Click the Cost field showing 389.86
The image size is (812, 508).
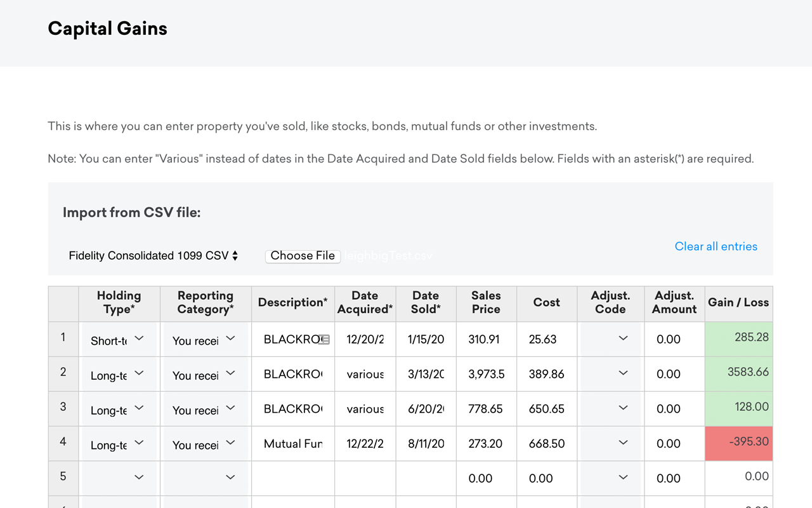[x=547, y=374]
